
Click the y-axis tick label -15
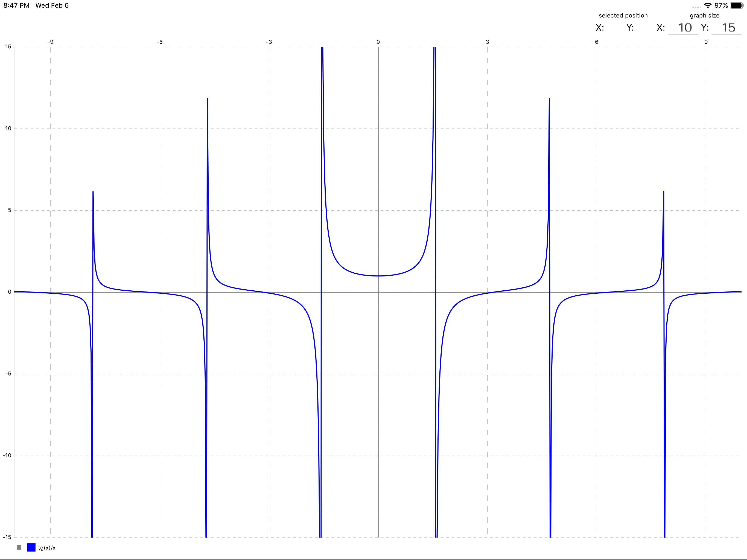7,537
